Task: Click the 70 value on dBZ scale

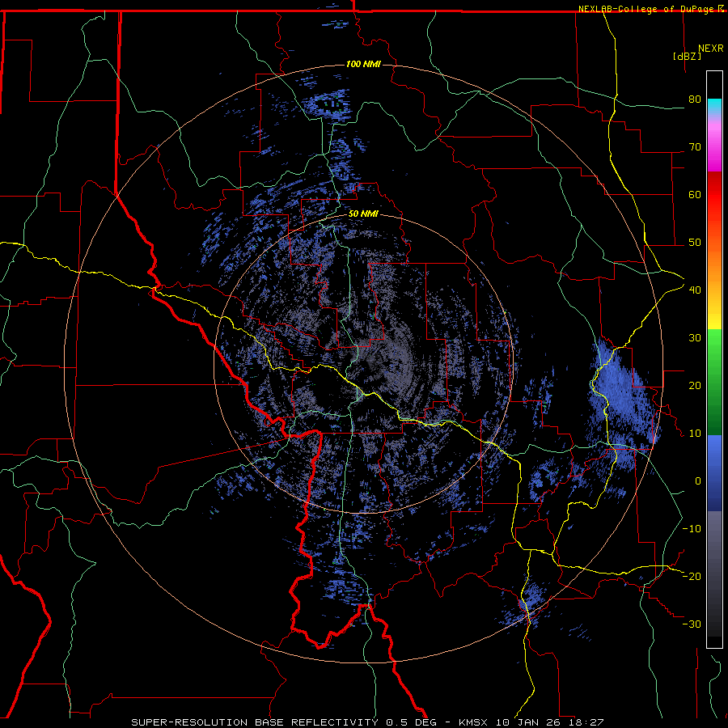Action: pos(695,146)
